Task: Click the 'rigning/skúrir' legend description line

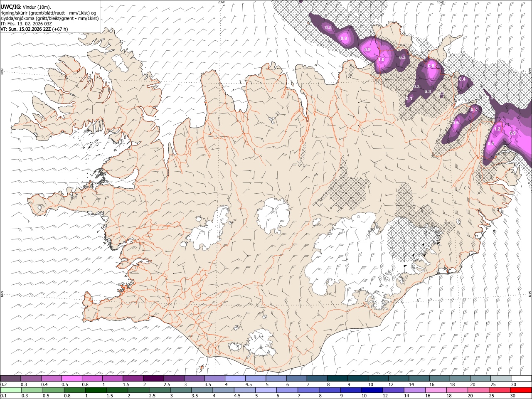Action: coord(48,13)
